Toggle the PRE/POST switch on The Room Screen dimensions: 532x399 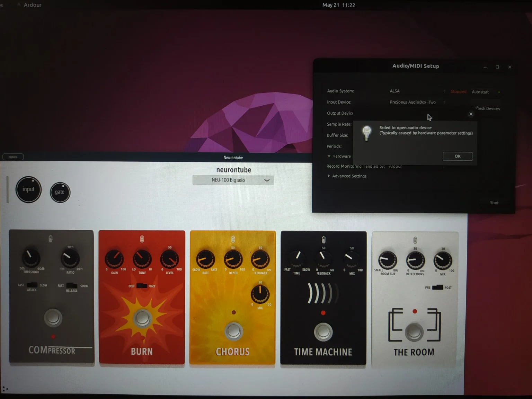tap(438, 287)
